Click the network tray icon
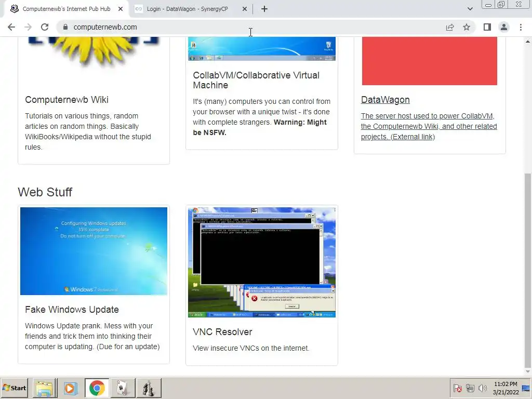 470,388
